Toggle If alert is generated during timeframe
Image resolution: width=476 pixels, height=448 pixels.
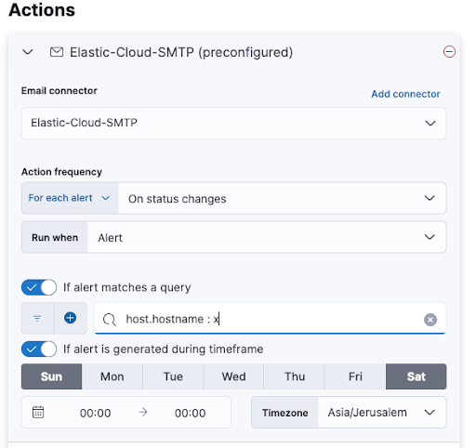[39, 349]
